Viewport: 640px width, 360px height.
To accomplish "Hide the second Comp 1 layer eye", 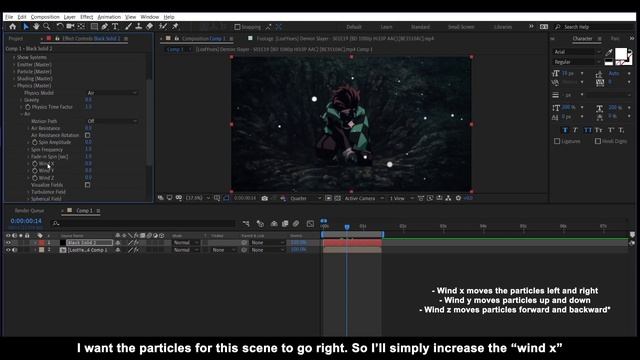I will (8, 250).
